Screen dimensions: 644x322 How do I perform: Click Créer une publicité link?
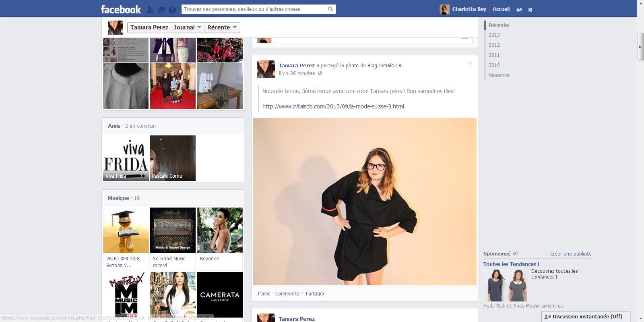[x=571, y=254]
